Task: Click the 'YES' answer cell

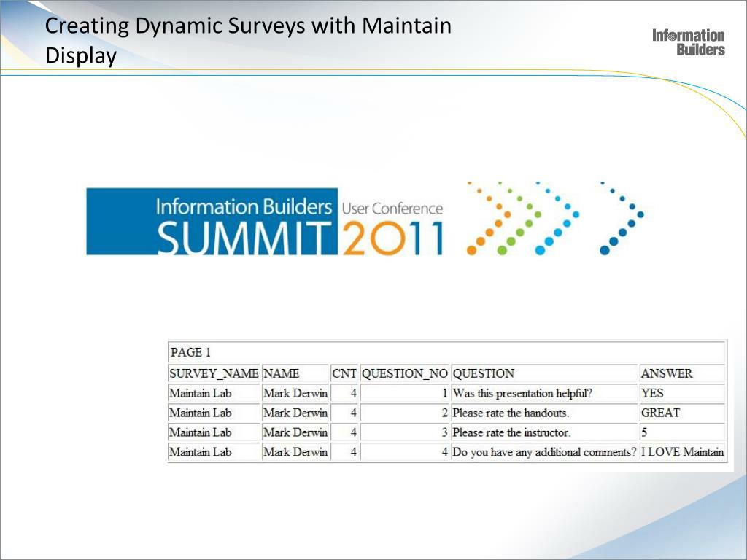Action: pyautogui.click(x=682, y=393)
